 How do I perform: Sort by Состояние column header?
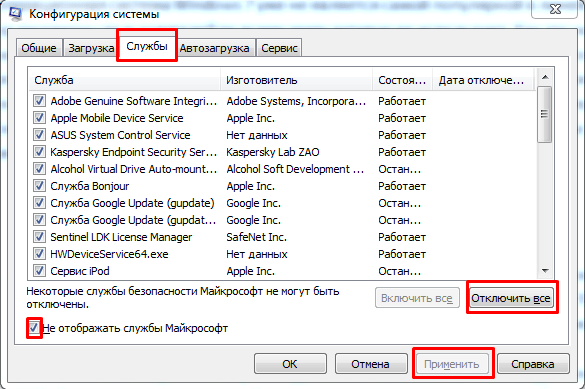coord(403,80)
